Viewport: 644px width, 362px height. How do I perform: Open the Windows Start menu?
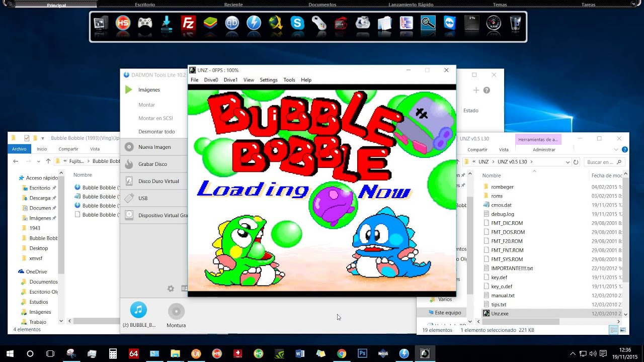click(x=10, y=353)
